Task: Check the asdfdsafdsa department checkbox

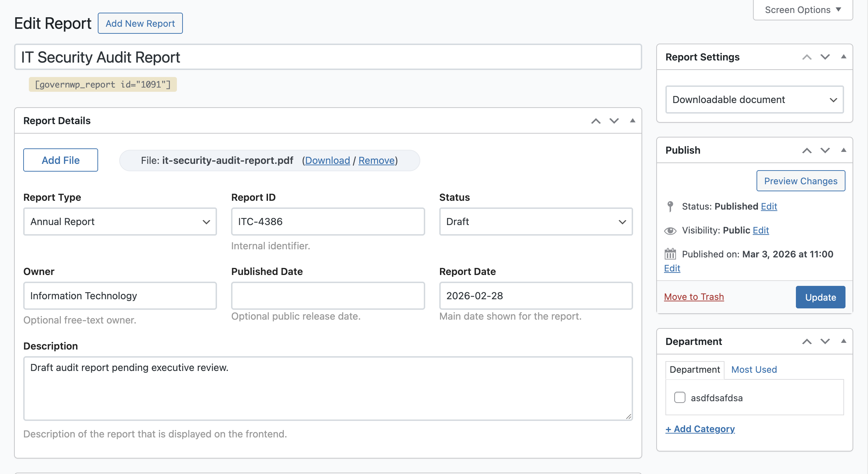Action: (679, 398)
